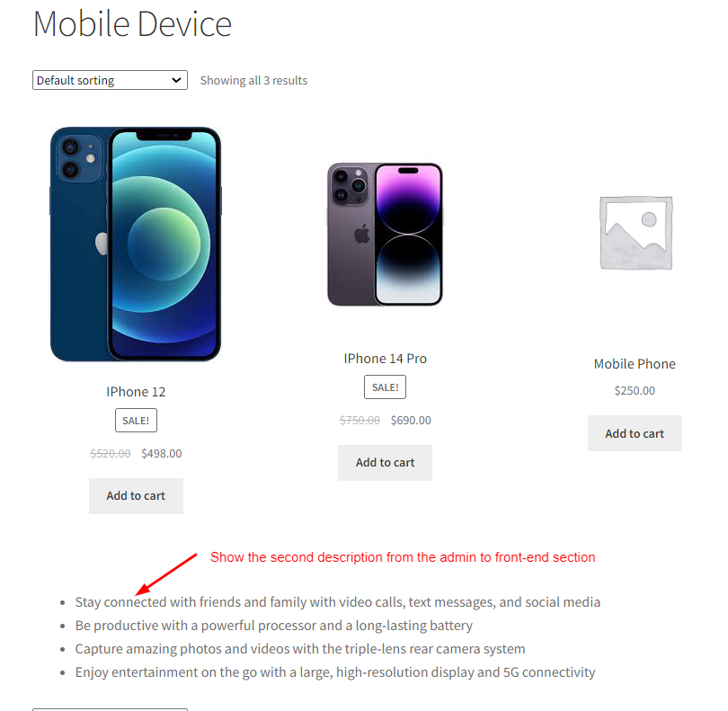
Task: Add IPhone 12 to cart
Action: (x=136, y=496)
